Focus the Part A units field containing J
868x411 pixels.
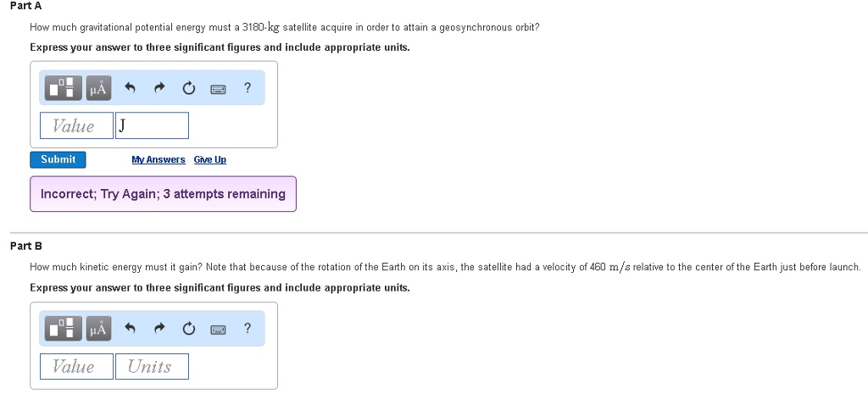click(152, 125)
